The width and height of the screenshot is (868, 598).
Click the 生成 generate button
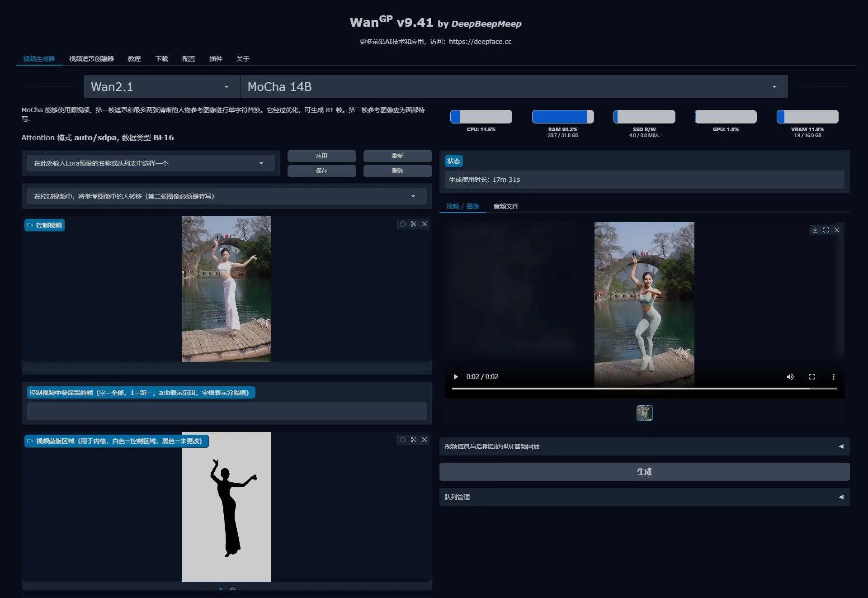[x=644, y=472]
